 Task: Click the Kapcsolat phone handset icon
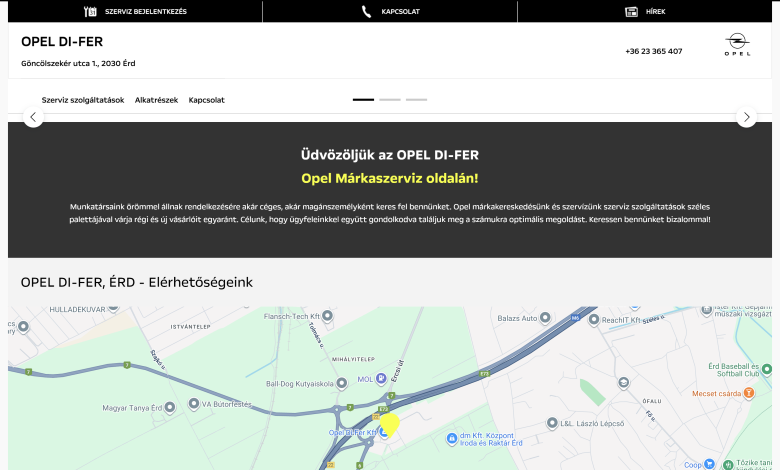coord(367,12)
